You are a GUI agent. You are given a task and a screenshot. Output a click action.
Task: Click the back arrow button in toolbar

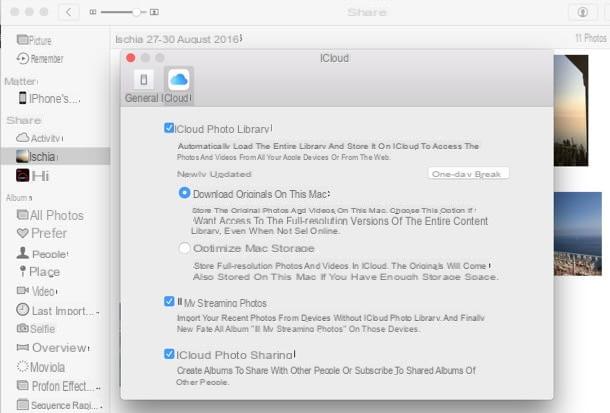(x=68, y=12)
